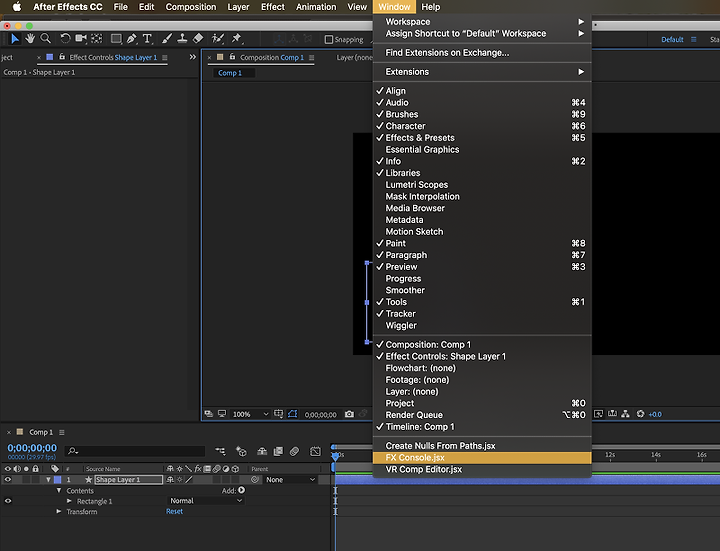
Task: Select the Pan Behind anchor point tool
Action: pyautogui.click(x=96, y=39)
